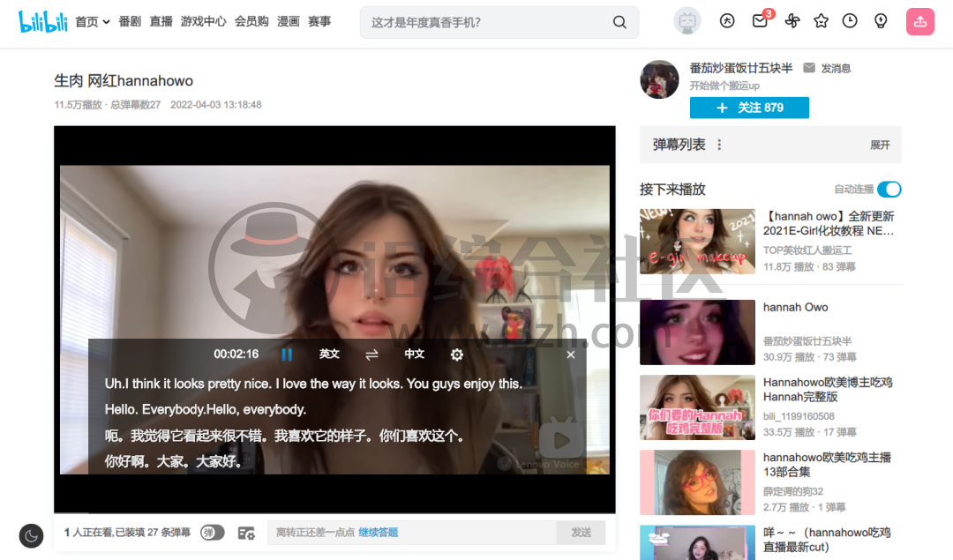Open the 番剧 nav item

[130, 22]
